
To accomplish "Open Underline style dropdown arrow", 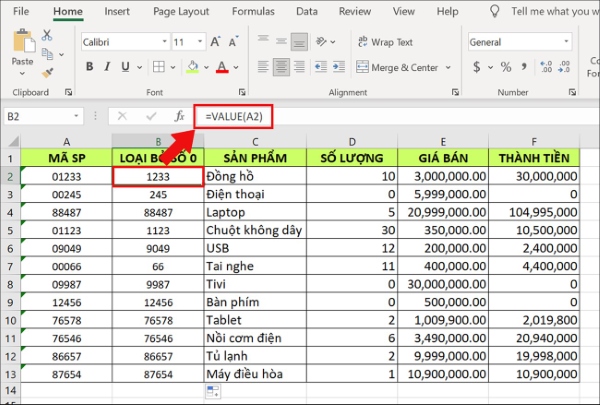I will (x=140, y=67).
